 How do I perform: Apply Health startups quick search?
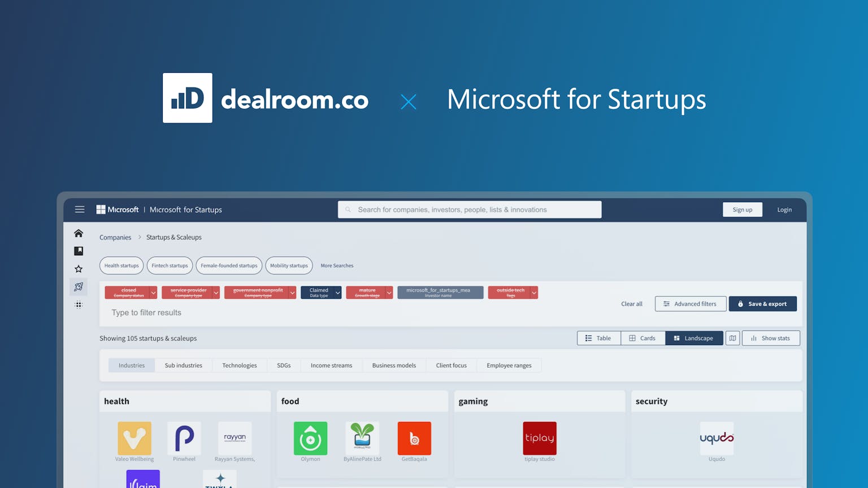tap(121, 265)
